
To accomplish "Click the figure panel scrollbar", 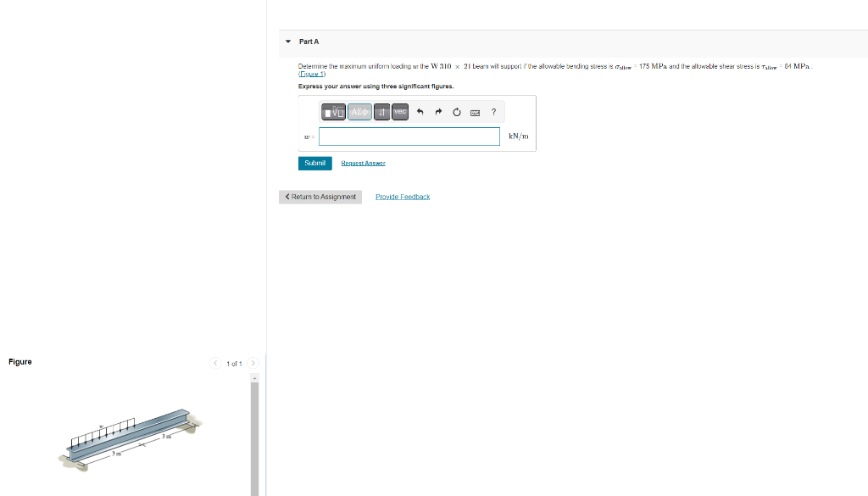I will [x=254, y=438].
